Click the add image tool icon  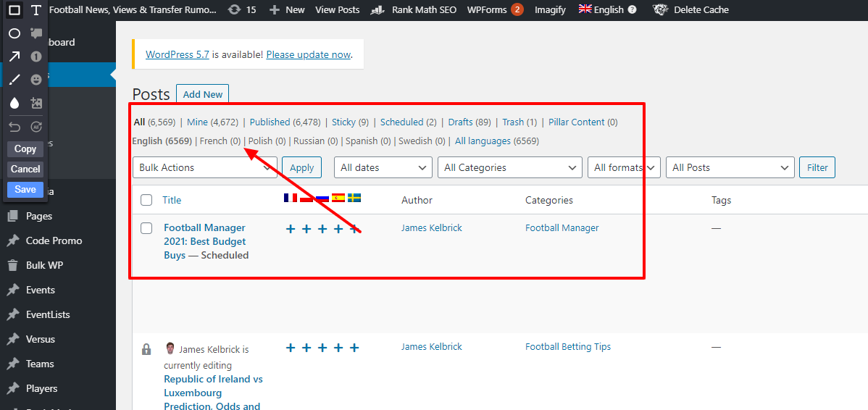pyautogui.click(x=36, y=103)
